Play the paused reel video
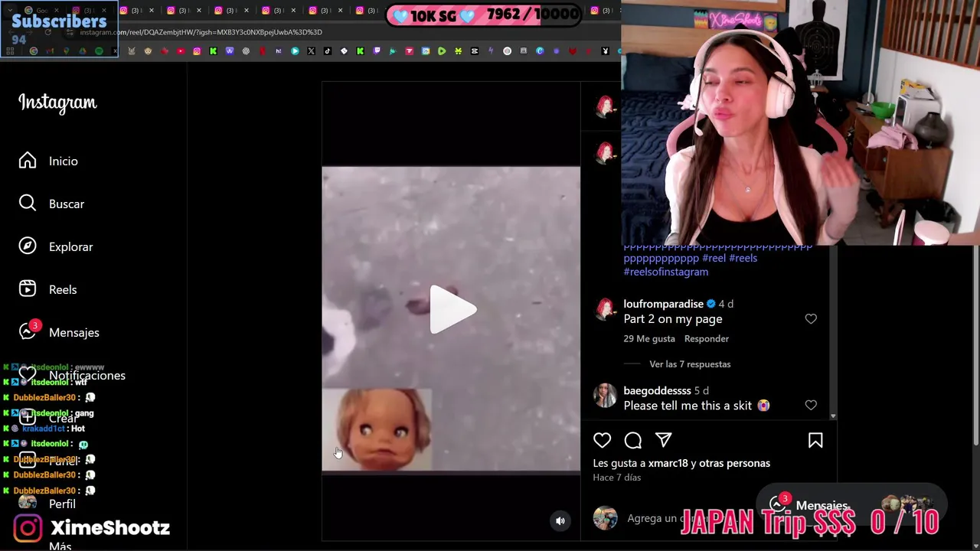 [452, 309]
